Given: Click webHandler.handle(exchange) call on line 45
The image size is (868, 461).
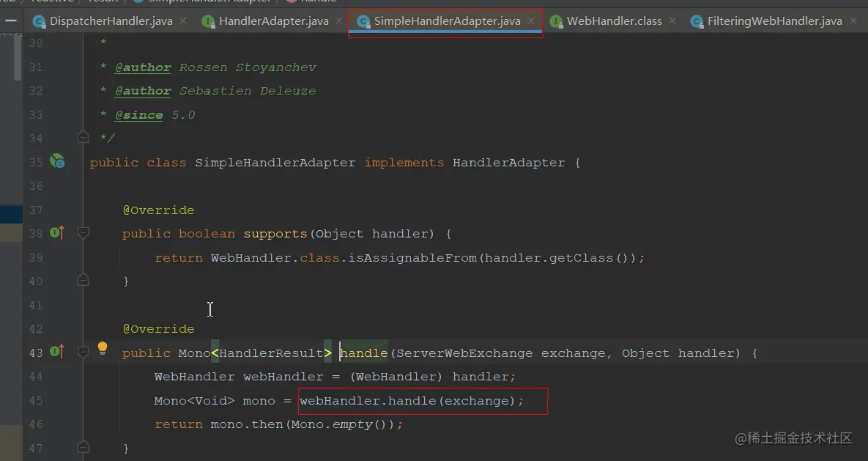Looking at the screenshot, I should point(408,401).
